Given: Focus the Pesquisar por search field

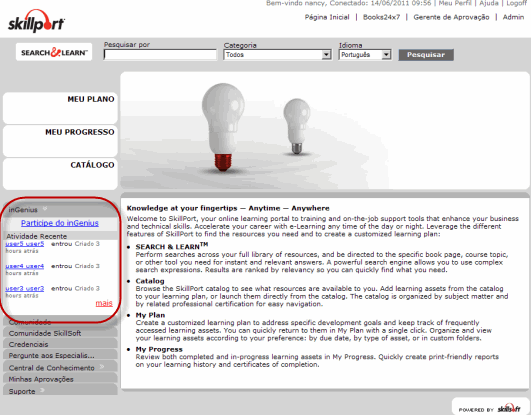Looking at the screenshot, I should pos(160,55).
